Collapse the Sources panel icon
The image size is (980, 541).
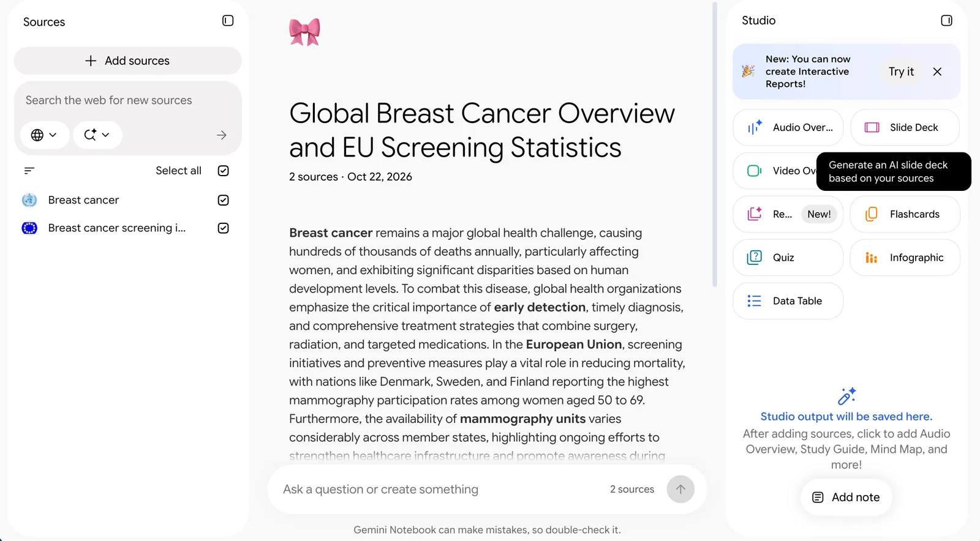point(228,21)
